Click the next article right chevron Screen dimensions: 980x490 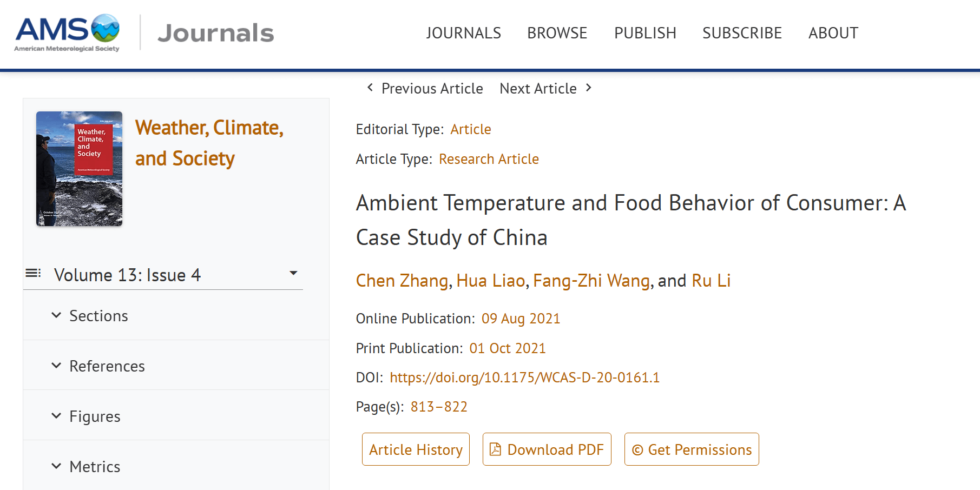coord(589,88)
